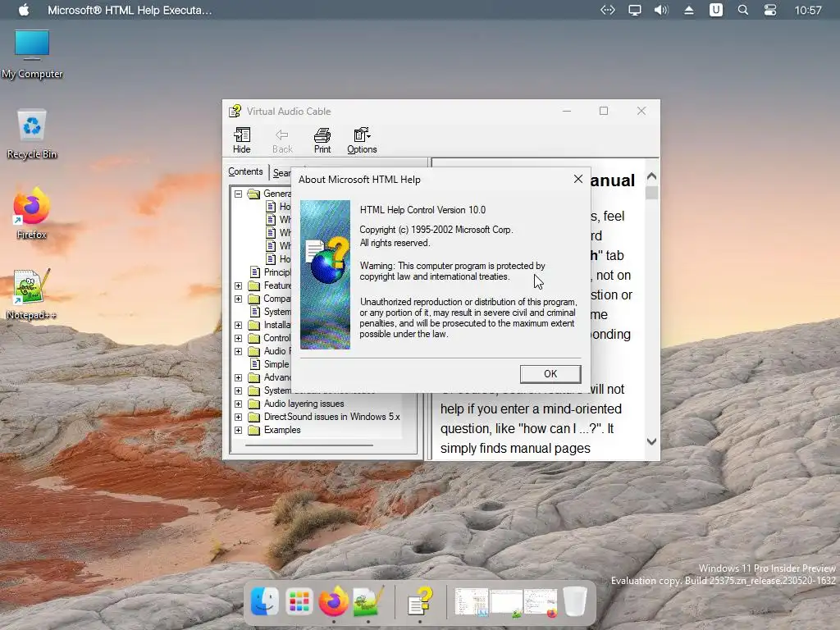Click HTML Help icon in the dock
This screenshot has height=630, width=840.
click(420, 601)
